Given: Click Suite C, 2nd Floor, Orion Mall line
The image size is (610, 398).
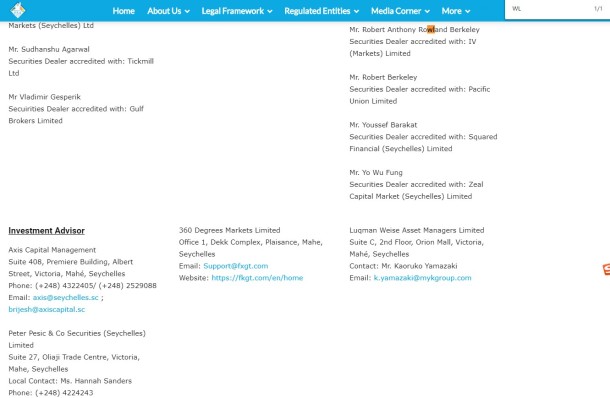Looking at the screenshot, I should (416, 242).
